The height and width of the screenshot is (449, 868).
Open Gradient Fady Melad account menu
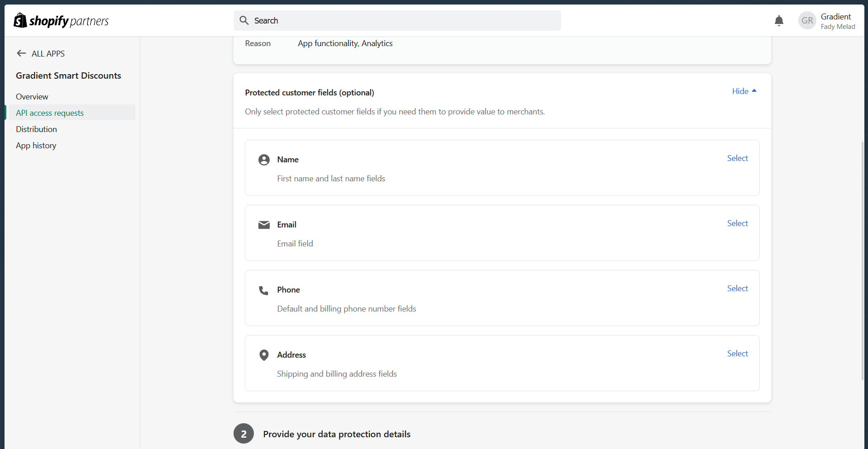tap(827, 21)
